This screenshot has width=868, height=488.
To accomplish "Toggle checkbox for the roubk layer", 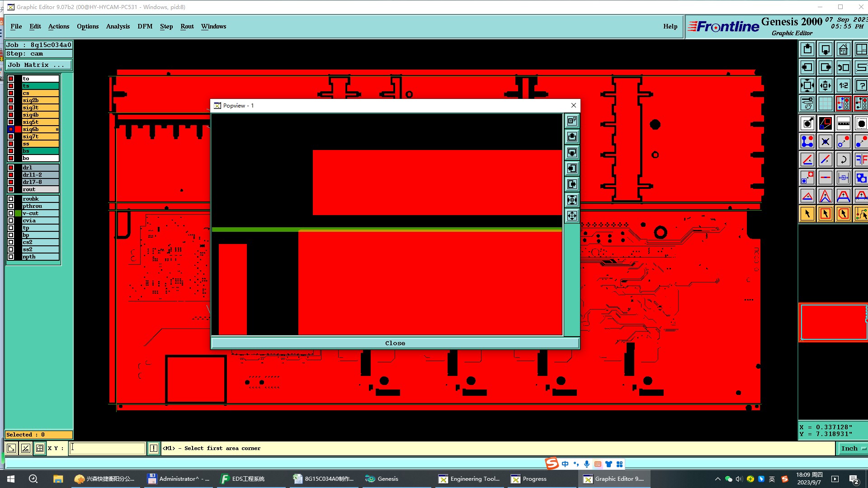I will (x=11, y=199).
